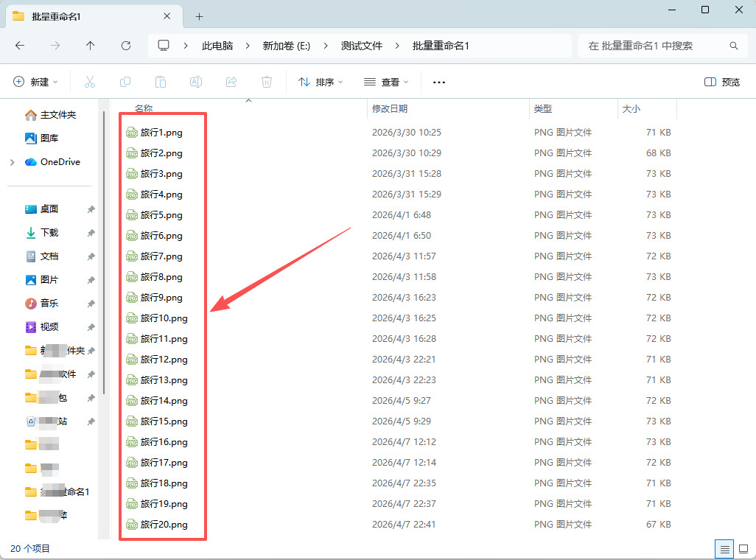Open 图库 in navigation pane
Image resolution: width=756 pixels, height=560 pixels.
(42, 139)
